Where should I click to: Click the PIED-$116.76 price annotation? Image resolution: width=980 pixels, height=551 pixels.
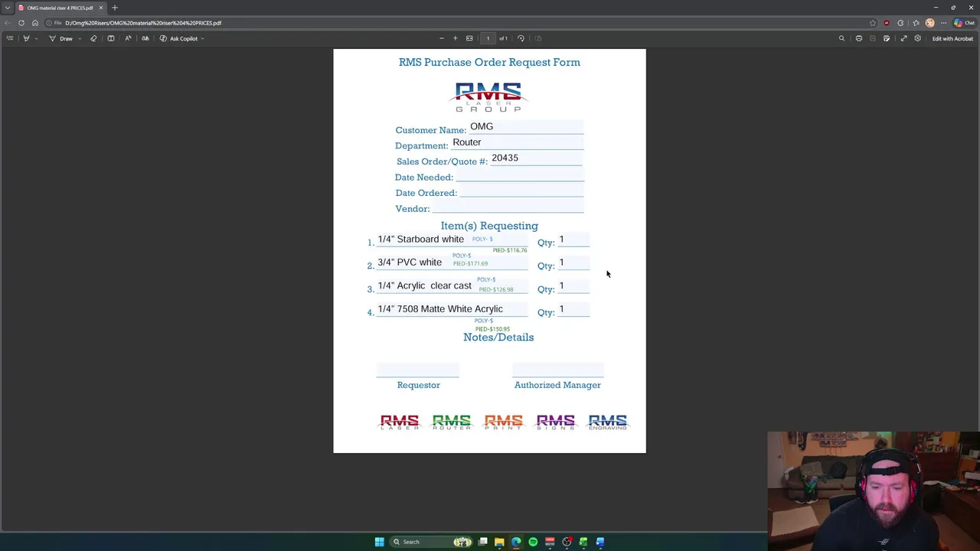(510, 250)
